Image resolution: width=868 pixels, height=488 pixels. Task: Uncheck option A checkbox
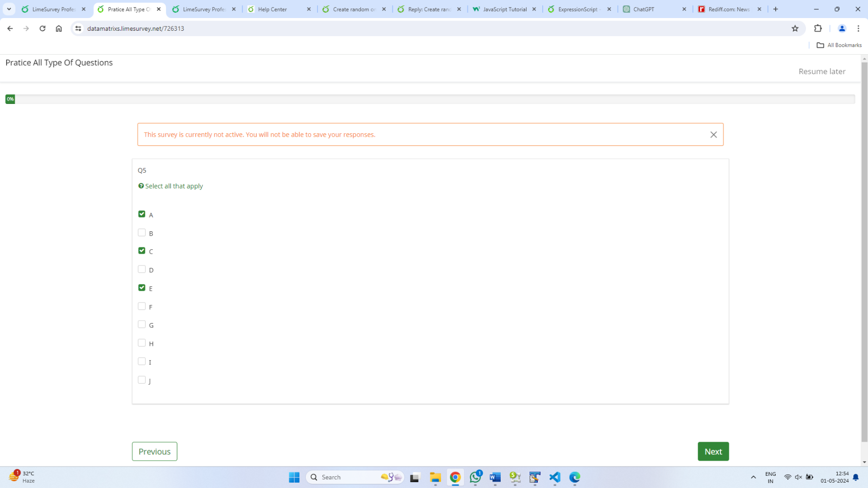coord(142,214)
